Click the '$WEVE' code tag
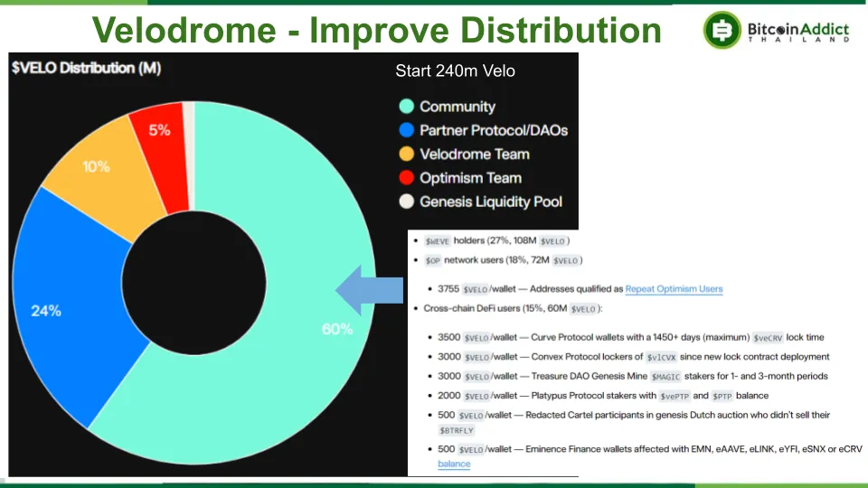This screenshot has height=488, width=868. [x=437, y=241]
